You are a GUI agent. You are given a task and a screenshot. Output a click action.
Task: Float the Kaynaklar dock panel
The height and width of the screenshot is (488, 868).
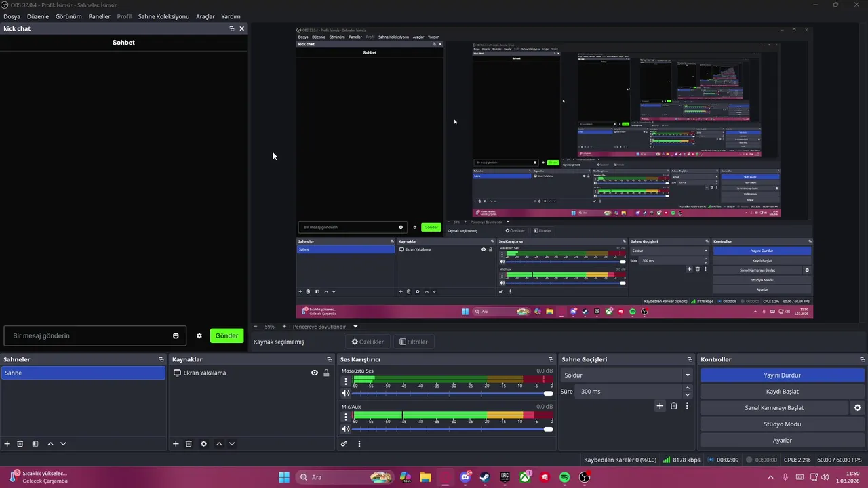coord(330,359)
